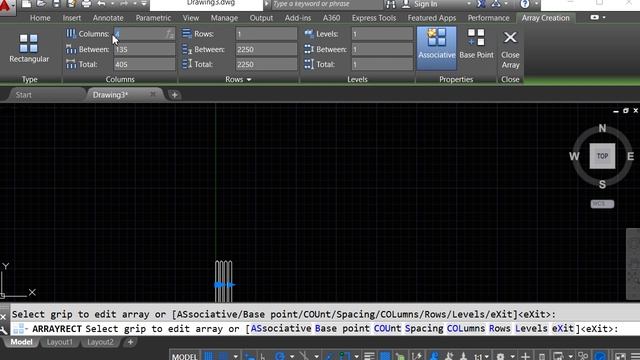
Task: Open the Insert ribbon tab
Action: (72, 18)
